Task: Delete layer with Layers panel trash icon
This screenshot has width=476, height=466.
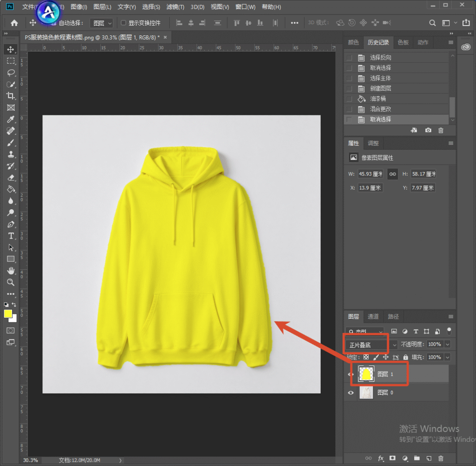Action: coord(441,458)
